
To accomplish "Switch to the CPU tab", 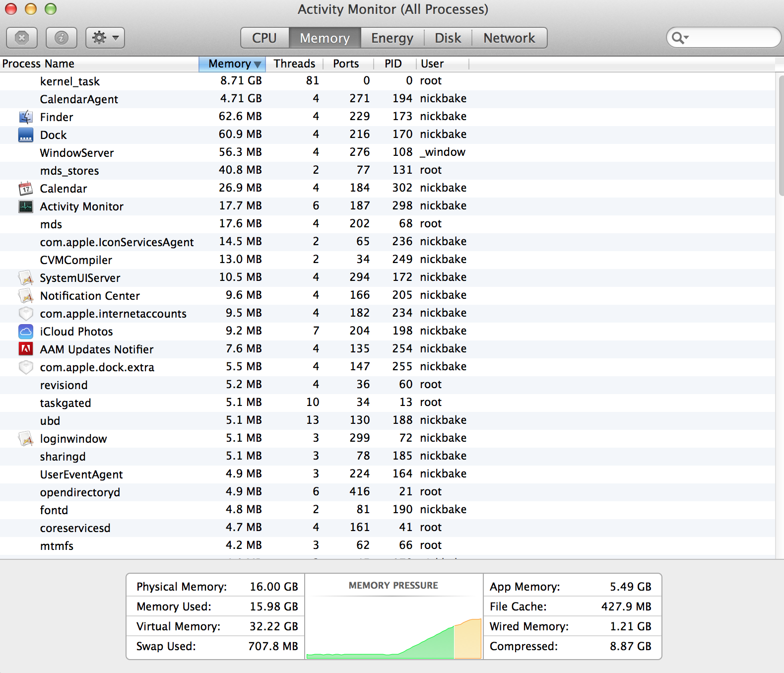I will (264, 38).
